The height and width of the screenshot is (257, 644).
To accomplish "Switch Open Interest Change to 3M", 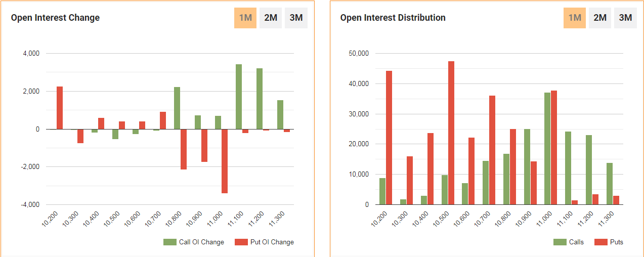I will (x=296, y=18).
